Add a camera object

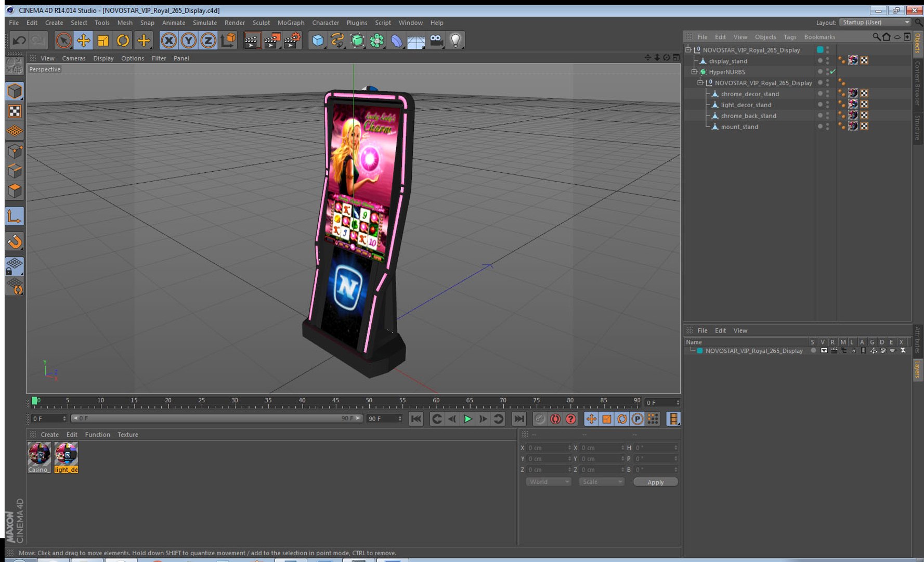tap(436, 40)
